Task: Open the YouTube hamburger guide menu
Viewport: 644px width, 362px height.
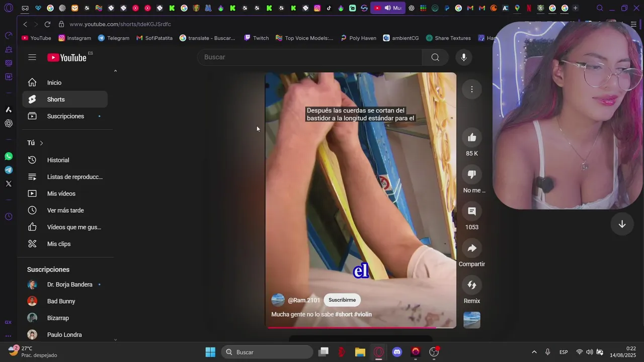Action: pos(32,57)
